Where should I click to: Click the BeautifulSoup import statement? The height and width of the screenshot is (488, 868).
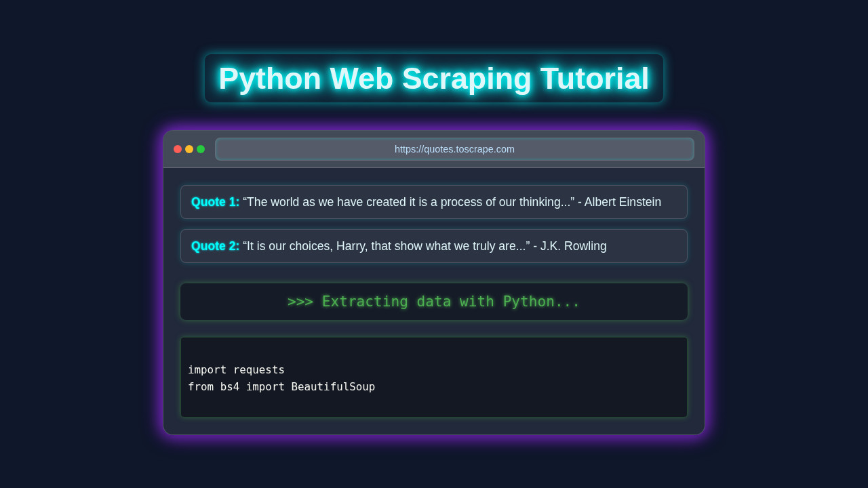click(x=281, y=386)
